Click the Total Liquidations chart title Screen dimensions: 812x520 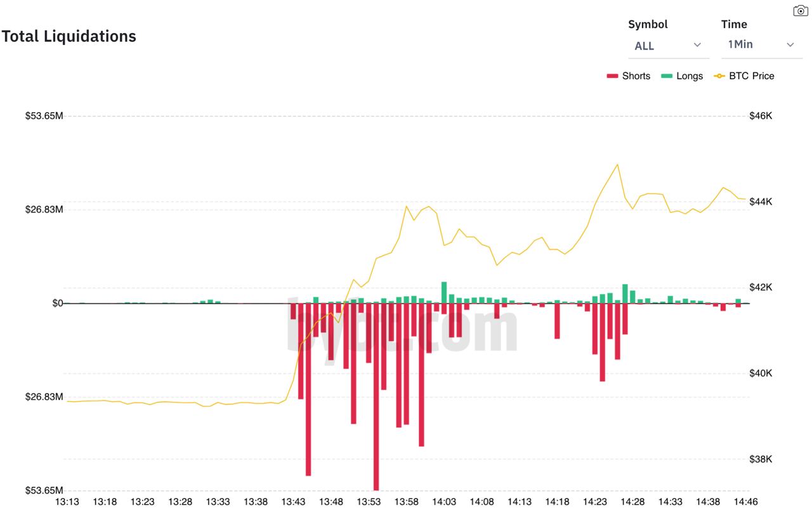[69, 36]
